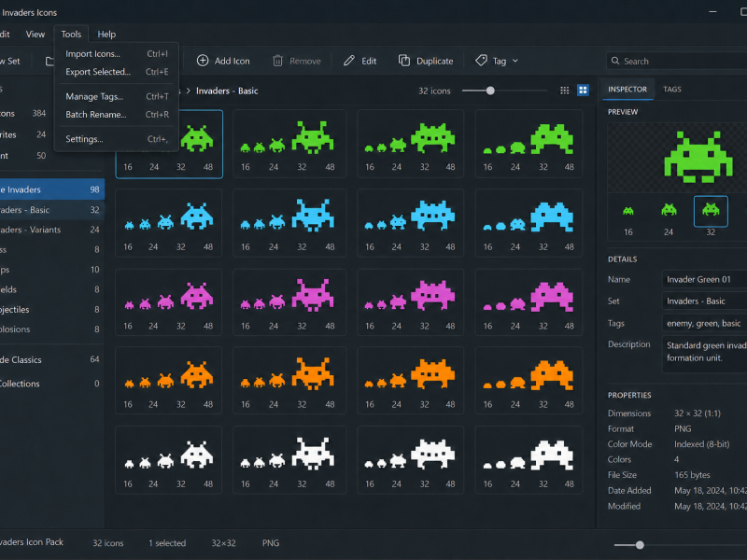The image size is (747, 560).
Task: Select the Projectiles sidebar item
Action: point(52,310)
